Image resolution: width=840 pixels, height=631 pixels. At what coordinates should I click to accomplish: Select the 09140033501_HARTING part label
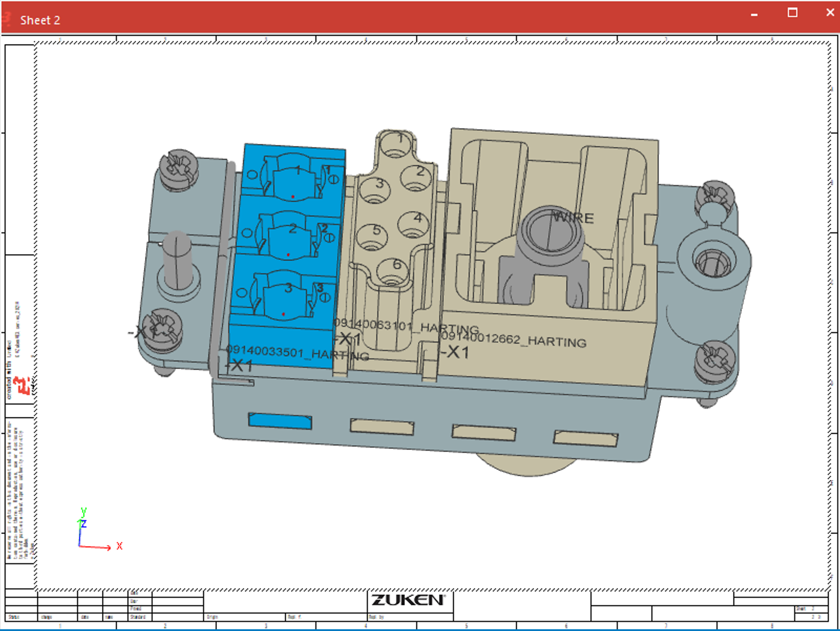(x=297, y=353)
